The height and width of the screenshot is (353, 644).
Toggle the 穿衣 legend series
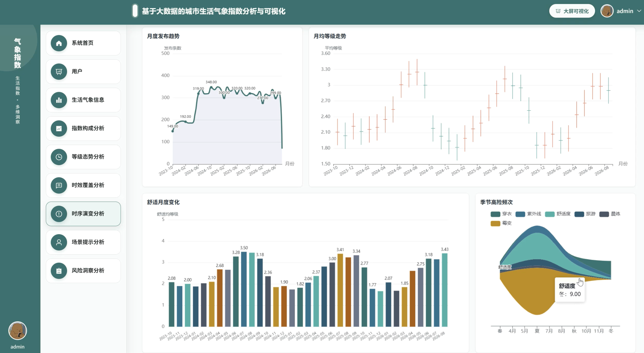point(501,214)
